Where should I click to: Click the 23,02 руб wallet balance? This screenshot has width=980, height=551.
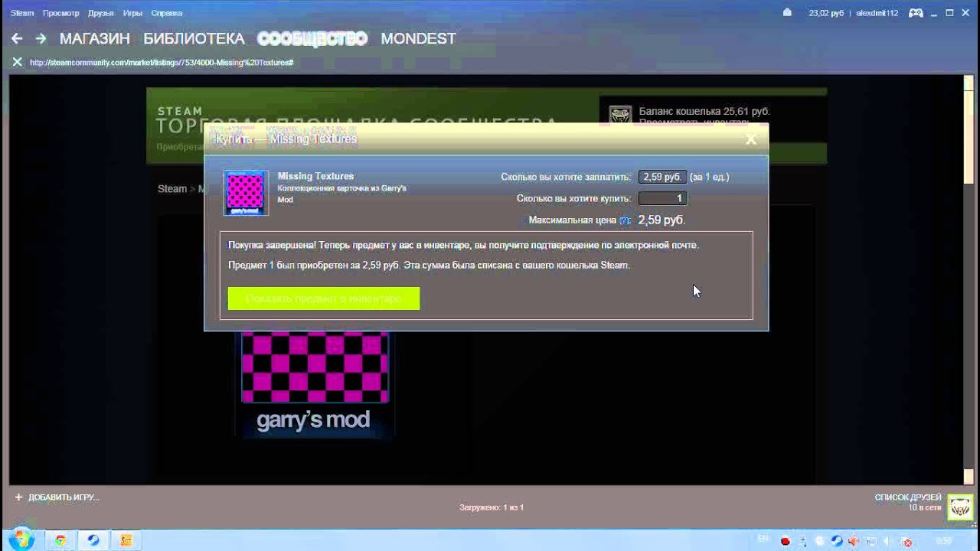point(828,13)
